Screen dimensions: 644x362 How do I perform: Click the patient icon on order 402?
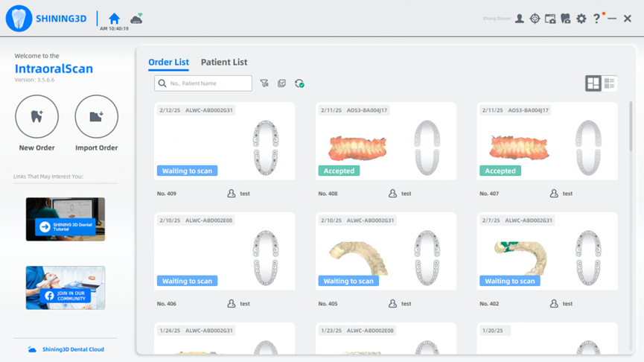[x=554, y=304]
